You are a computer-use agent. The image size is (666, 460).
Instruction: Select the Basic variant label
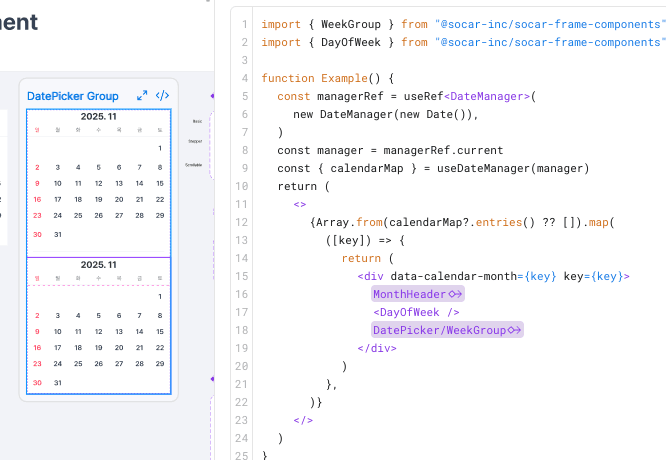[x=198, y=121]
